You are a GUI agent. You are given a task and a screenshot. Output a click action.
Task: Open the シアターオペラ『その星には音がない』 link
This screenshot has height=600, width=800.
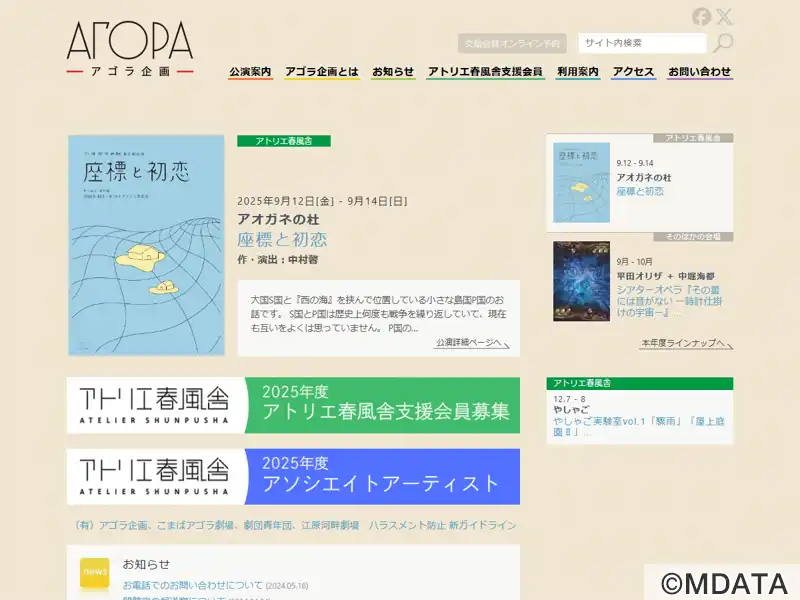coord(669,301)
